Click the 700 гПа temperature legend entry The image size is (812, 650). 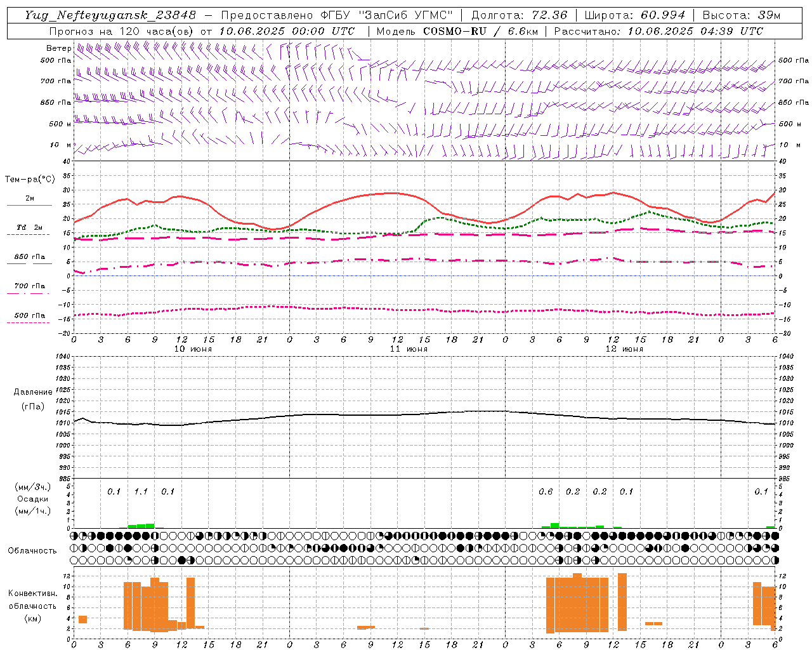(x=30, y=286)
